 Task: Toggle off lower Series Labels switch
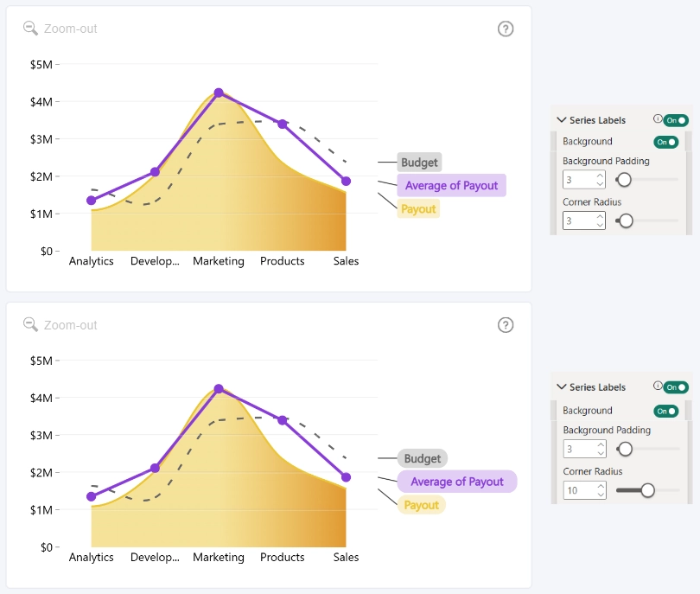(x=676, y=387)
